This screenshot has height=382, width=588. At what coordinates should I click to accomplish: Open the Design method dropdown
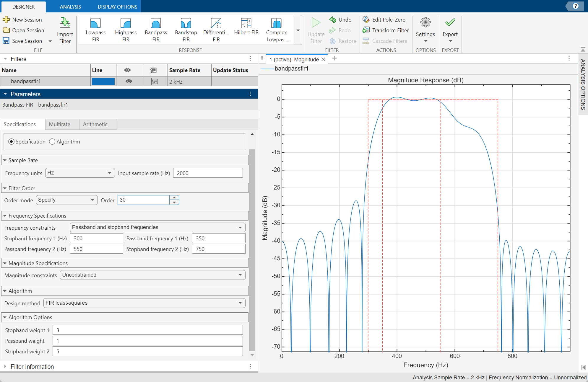[x=144, y=303]
